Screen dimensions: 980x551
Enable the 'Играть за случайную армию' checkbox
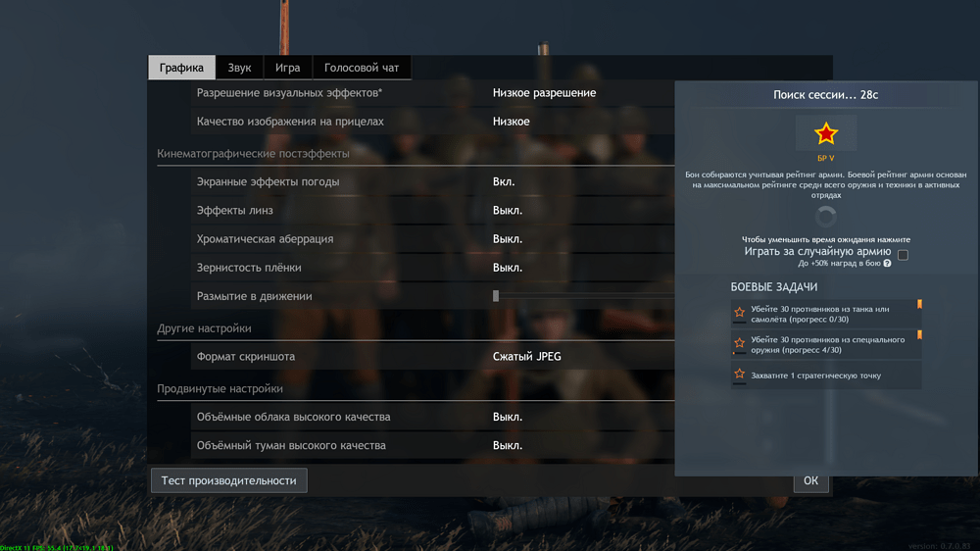(x=903, y=255)
